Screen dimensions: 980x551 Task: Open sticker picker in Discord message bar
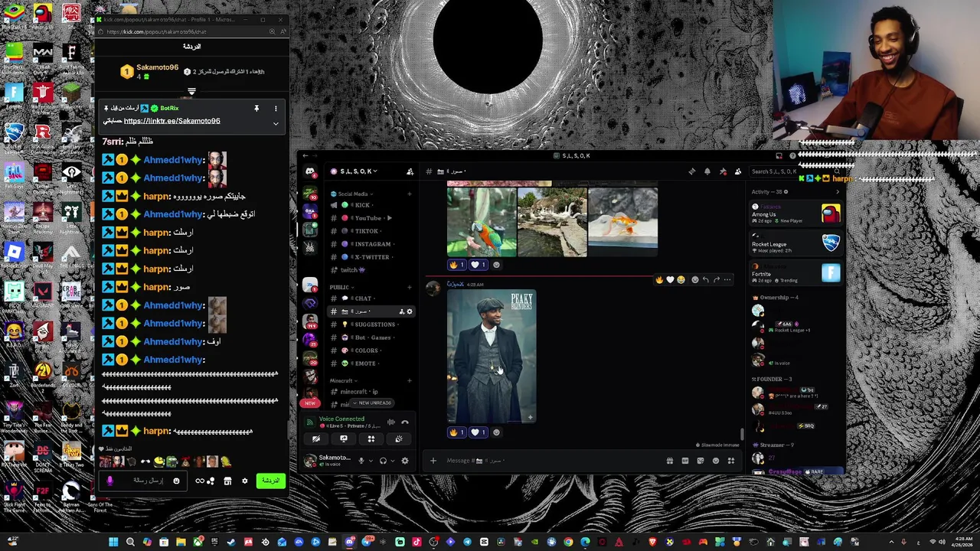coord(701,461)
